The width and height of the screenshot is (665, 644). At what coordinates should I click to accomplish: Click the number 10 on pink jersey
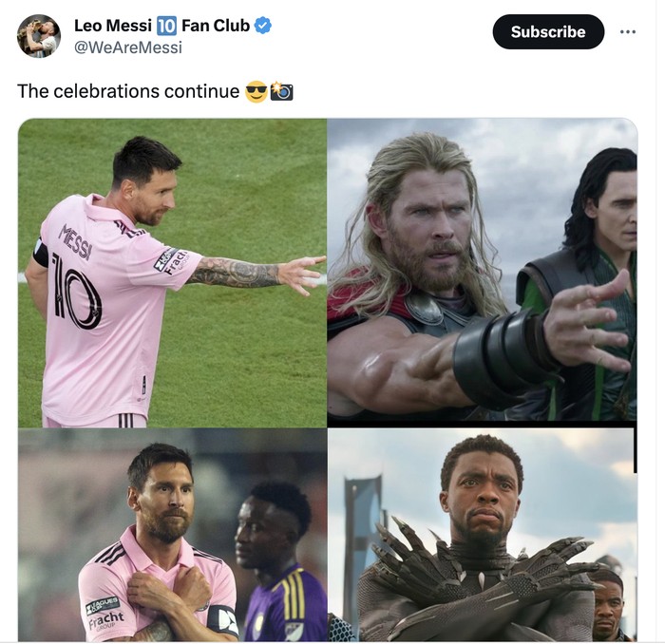[x=75, y=288]
